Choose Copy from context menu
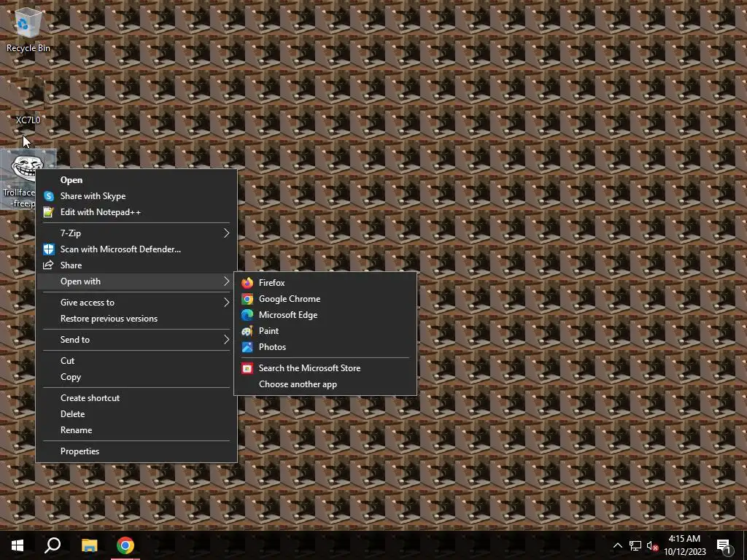 click(x=136, y=377)
